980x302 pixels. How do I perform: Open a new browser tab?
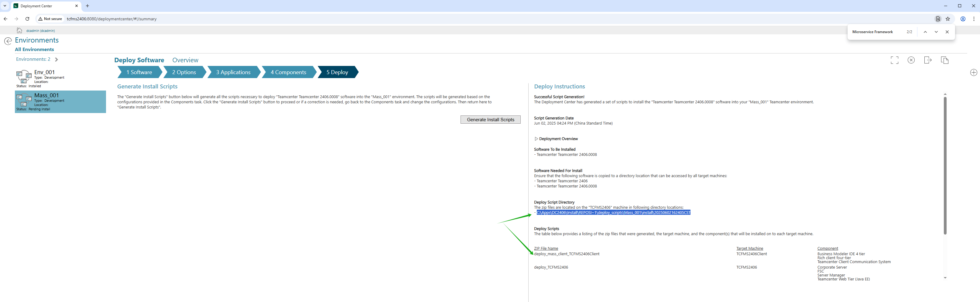87,6
